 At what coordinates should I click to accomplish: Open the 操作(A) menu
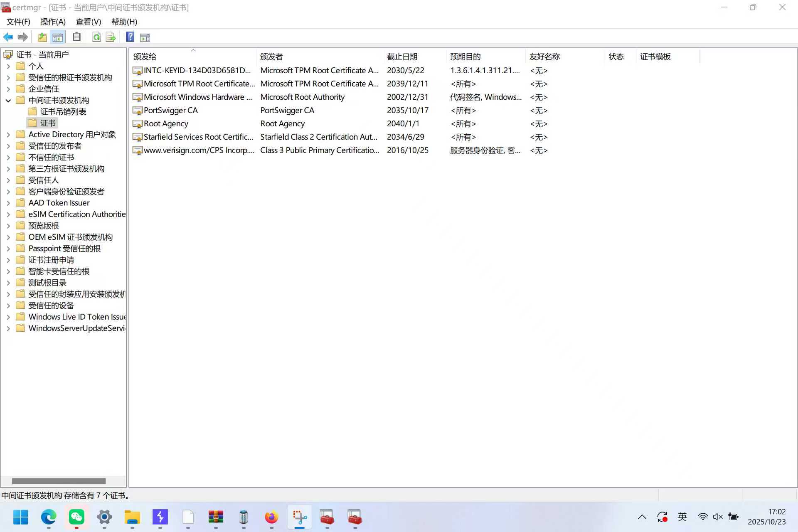pos(53,22)
